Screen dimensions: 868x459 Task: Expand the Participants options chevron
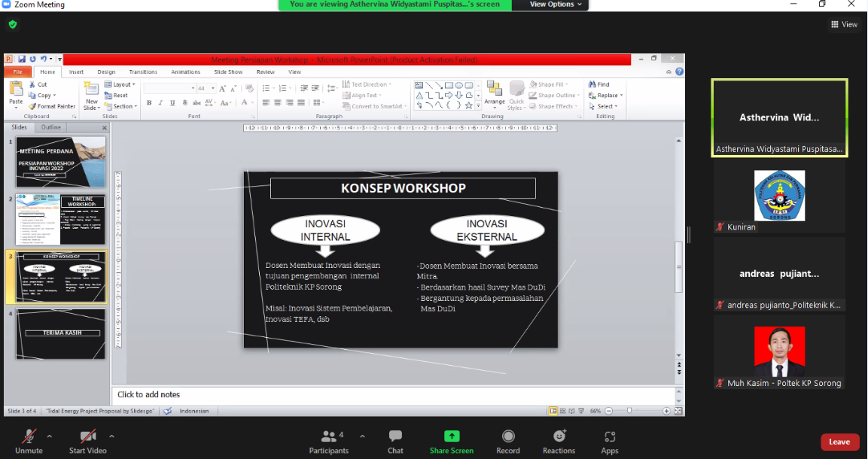pyautogui.click(x=362, y=436)
